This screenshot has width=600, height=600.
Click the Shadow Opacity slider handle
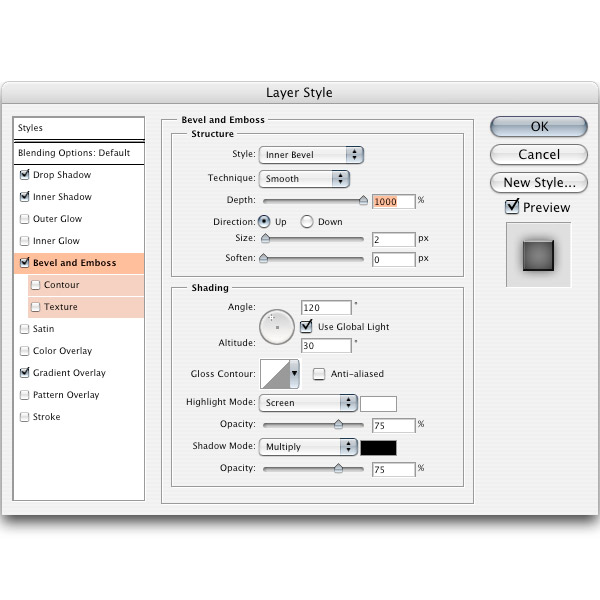tap(338, 468)
